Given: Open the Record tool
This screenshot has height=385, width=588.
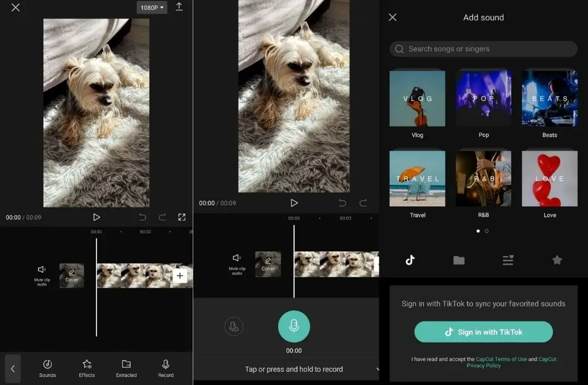Looking at the screenshot, I should (165, 367).
